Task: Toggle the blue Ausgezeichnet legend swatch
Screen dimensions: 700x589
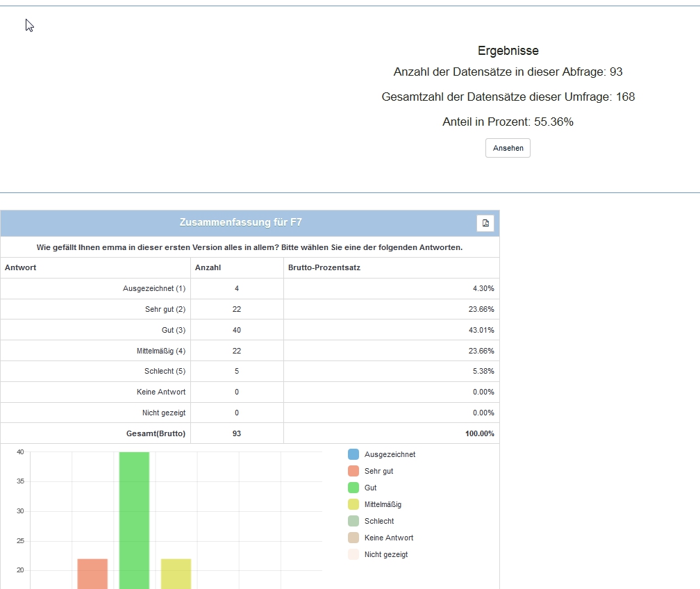Action: (x=353, y=454)
